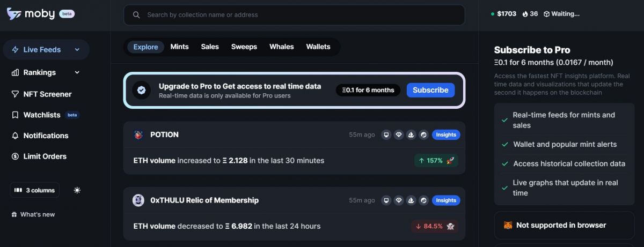The image size is (644, 247).
Task: Open Insights for 0xTHULU Relic of Membership
Action: [445, 200]
